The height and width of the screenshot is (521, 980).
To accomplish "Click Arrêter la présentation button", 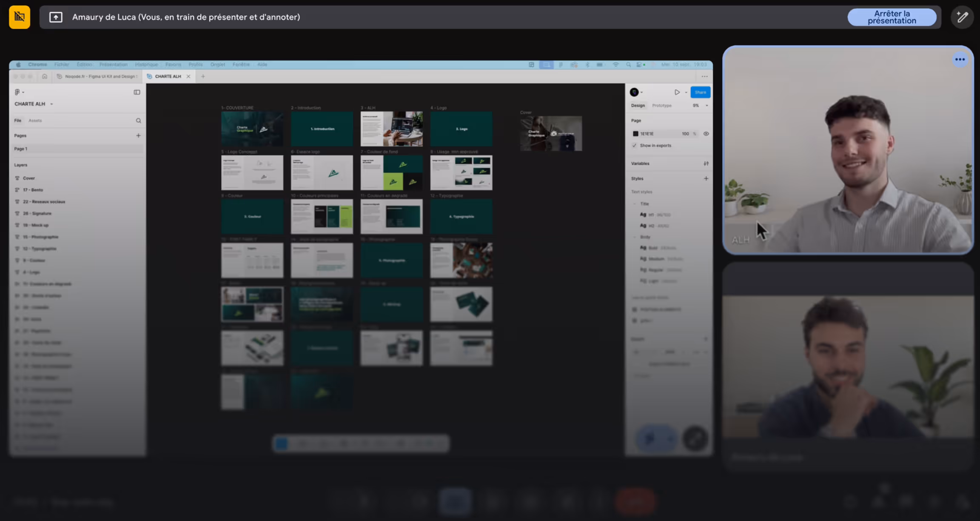I will tap(892, 17).
